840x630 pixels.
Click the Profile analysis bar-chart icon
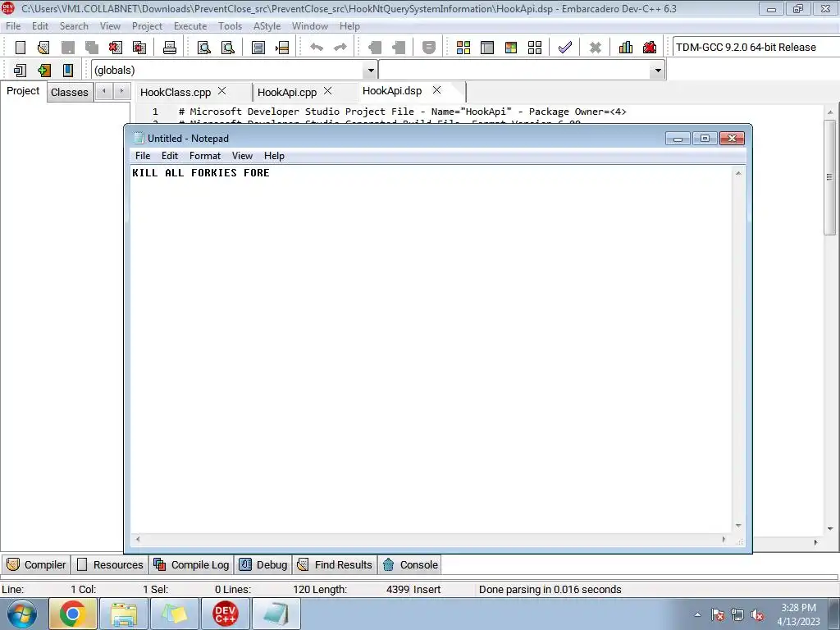click(626, 48)
